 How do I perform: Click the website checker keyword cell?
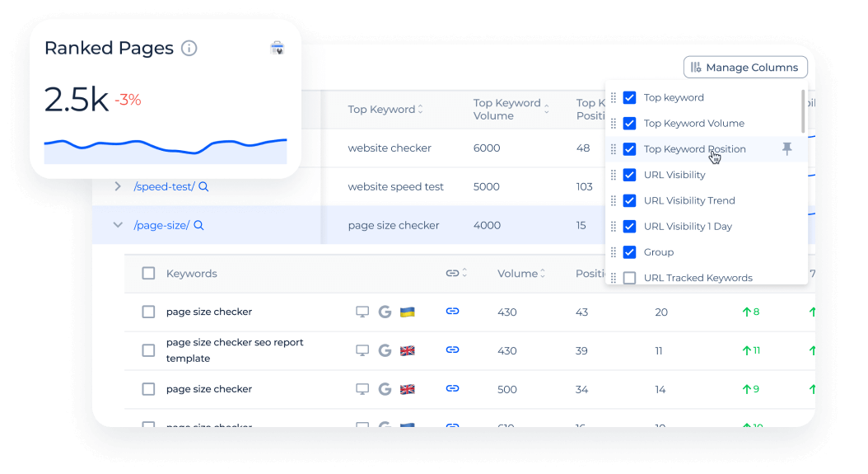(x=390, y=148)
